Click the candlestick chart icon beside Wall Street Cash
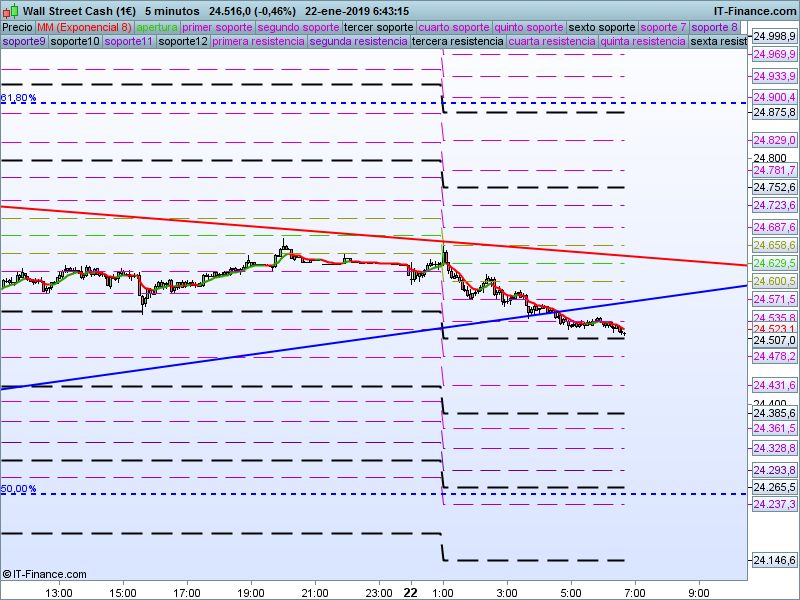This screenshot has width=800, height=600. tap(11, 11)
